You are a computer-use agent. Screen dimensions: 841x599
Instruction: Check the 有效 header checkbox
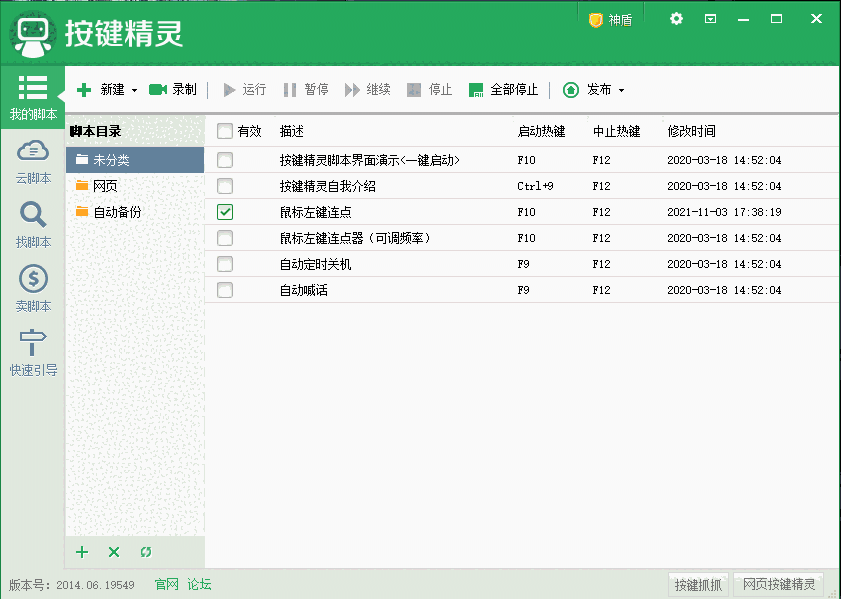pos(225,131)
